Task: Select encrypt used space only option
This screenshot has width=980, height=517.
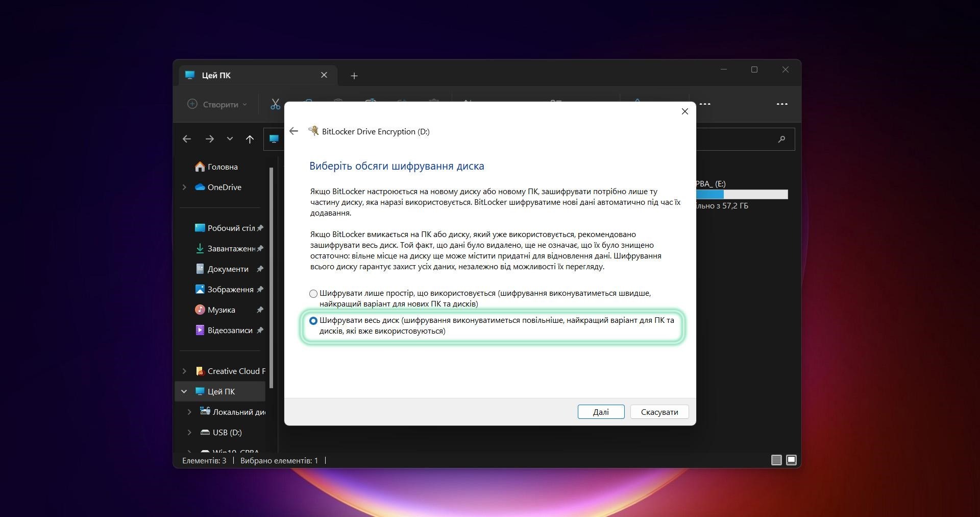Action: pyautogui.click(x=313, y=294)
